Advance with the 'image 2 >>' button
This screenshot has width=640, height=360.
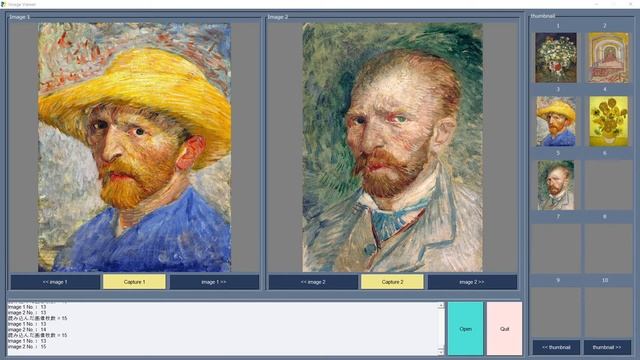click(x=472, y=282)
